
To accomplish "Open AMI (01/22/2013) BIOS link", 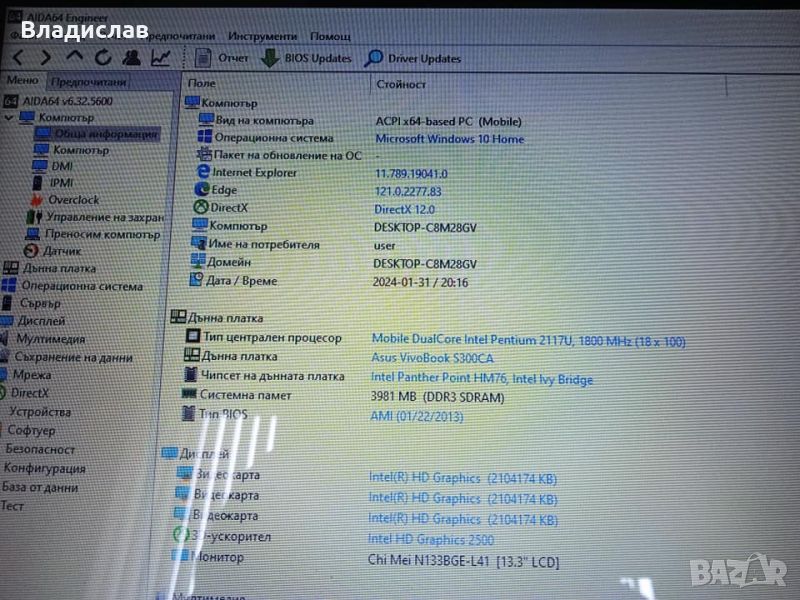I will pos(416,416).
